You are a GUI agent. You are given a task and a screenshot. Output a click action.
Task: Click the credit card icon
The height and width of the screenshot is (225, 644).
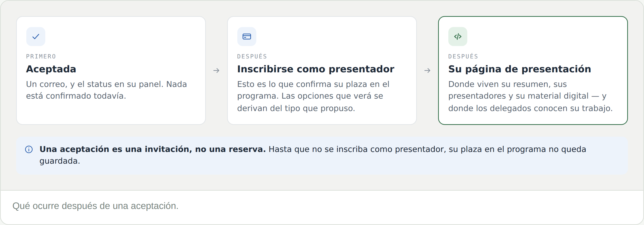pyautogui.click(x=247, y=37)
